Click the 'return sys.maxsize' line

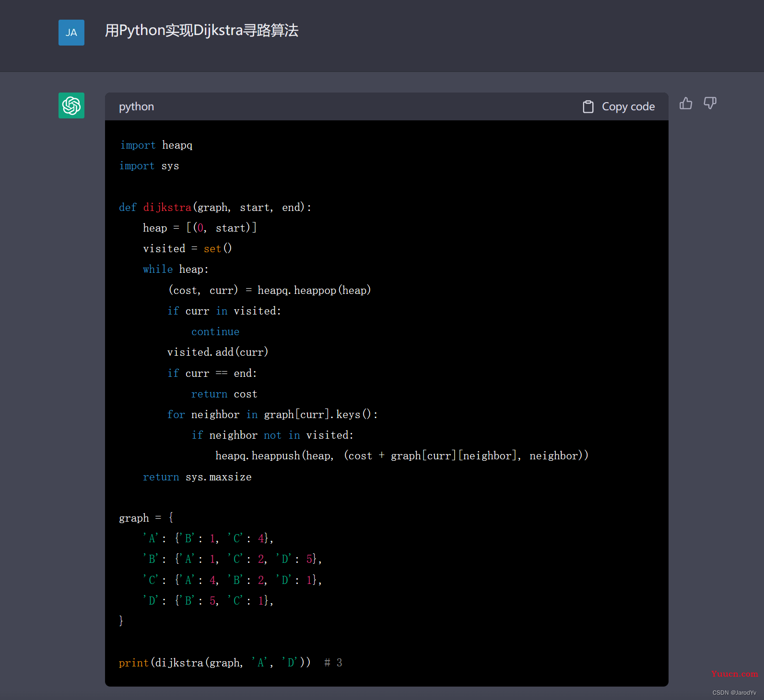click(197, 477)
